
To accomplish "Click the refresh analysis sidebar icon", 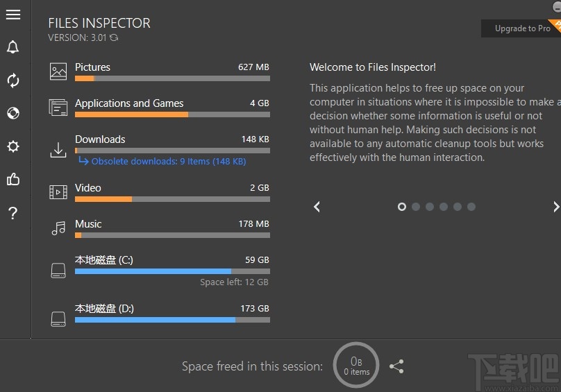I will tap(12, 80).
